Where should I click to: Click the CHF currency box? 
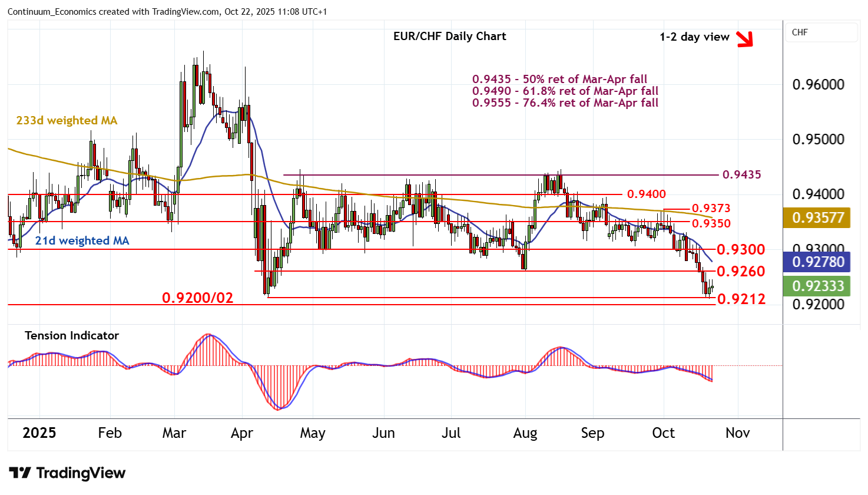coord(821,32)
